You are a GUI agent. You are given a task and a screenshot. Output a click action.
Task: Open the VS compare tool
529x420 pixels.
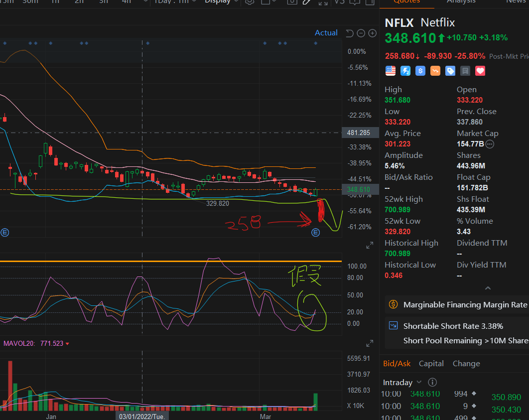(339, 2)
